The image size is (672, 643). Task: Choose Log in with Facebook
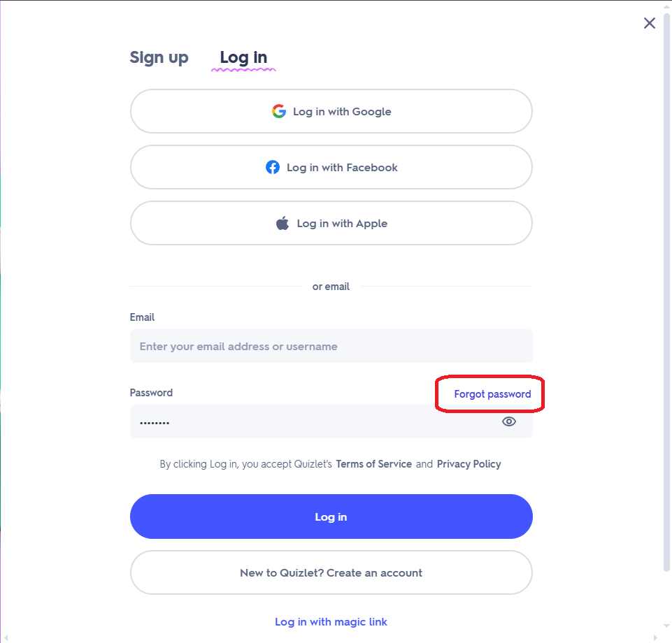331,167
